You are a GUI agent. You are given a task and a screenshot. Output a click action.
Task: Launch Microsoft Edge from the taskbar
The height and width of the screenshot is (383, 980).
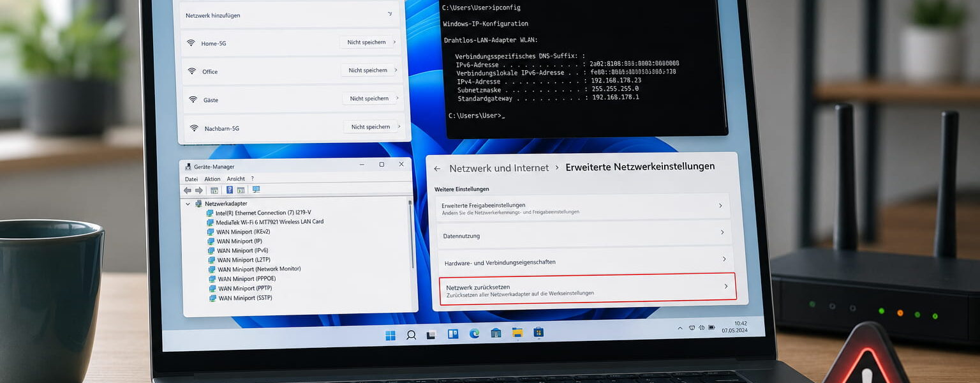pos(474,333)
